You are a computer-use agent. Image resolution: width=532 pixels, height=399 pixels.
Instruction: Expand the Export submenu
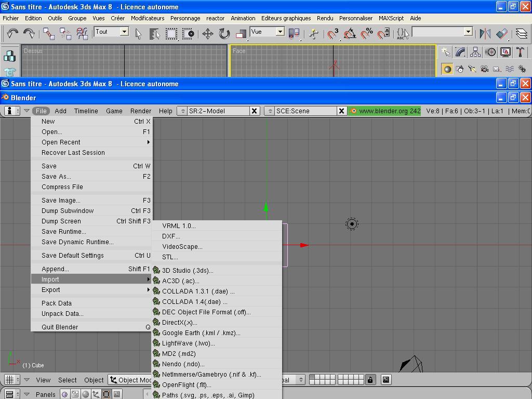(91, 290)
